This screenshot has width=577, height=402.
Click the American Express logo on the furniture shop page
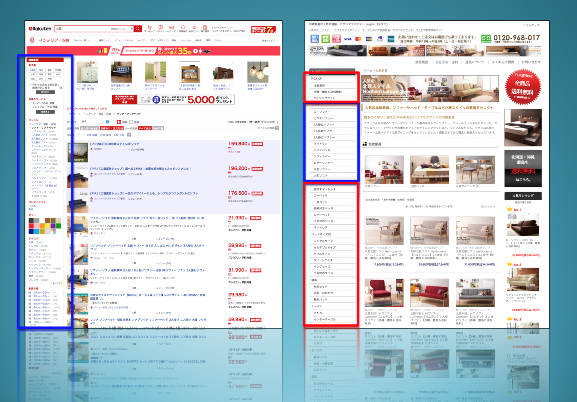click(391, 39)
